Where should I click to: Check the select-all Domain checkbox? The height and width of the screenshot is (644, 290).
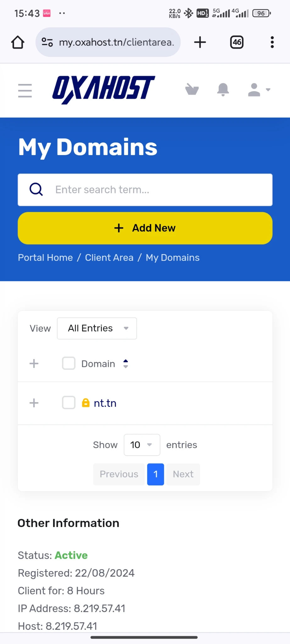tap(69, 364)
